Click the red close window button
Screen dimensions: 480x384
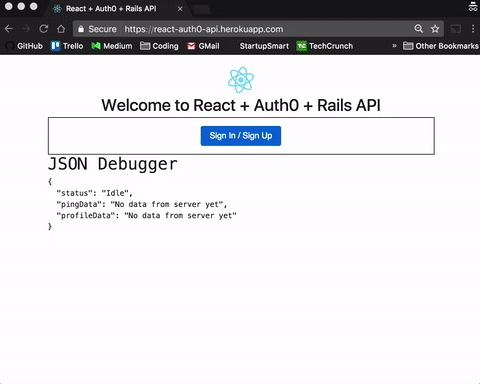9,6
